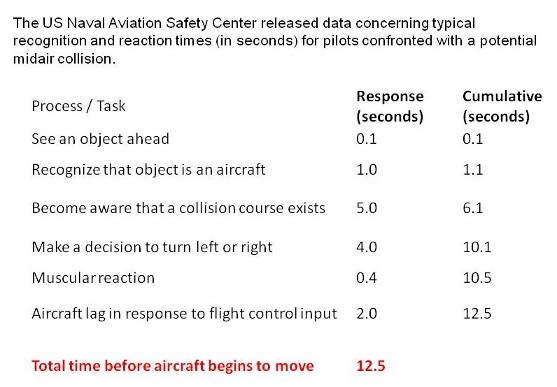Image resolution: width=557 pixels, height=387 pixels.
Task: Click the 0.4 muscular reaction response value
Action: tap(367, 278)
